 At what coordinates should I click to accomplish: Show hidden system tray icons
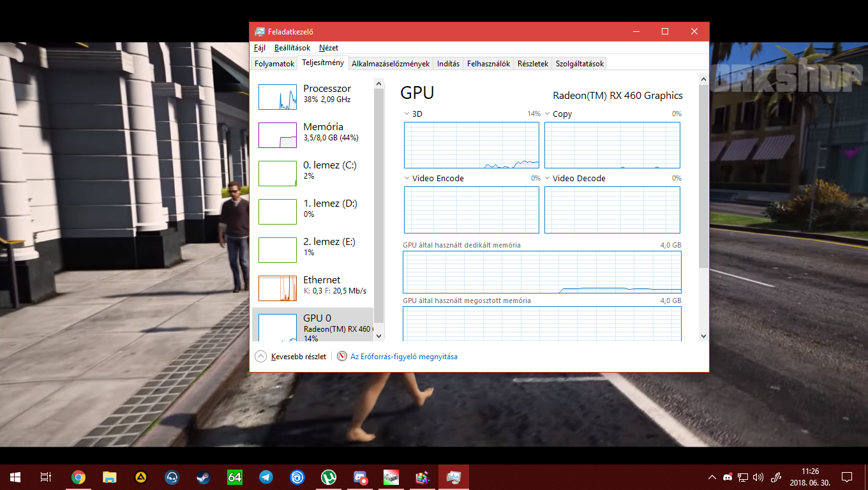712,477
